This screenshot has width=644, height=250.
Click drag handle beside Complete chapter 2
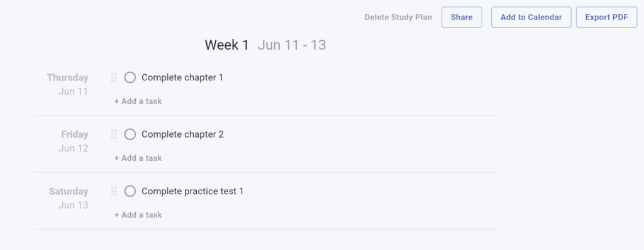114,134
